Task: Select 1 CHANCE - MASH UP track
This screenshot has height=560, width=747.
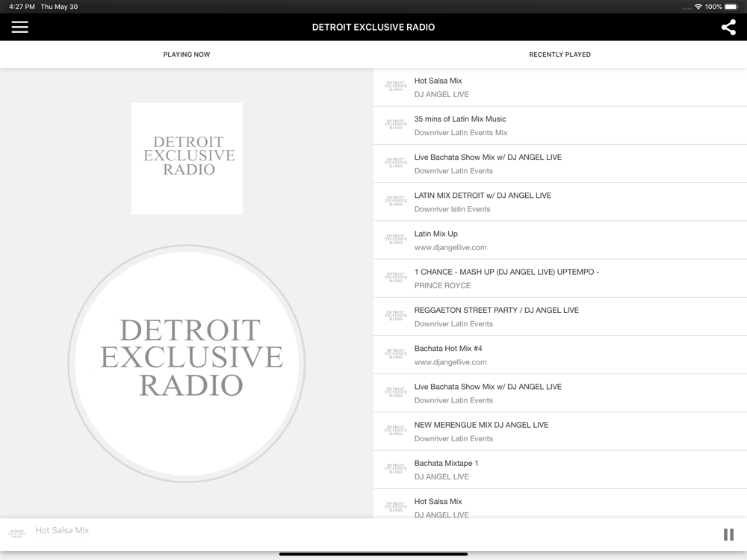Action: coord(560,279)
